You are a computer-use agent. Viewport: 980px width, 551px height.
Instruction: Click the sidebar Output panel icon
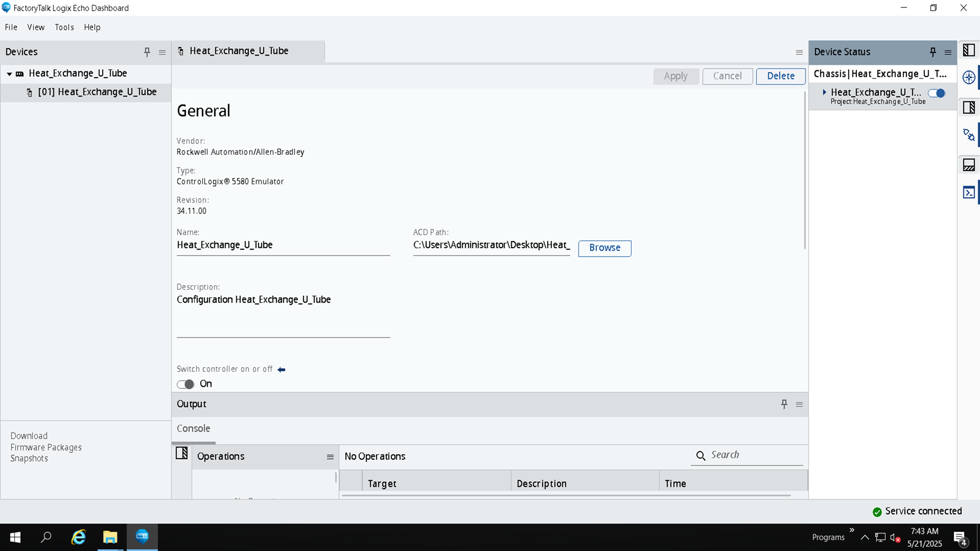click(x=969, y=165)
